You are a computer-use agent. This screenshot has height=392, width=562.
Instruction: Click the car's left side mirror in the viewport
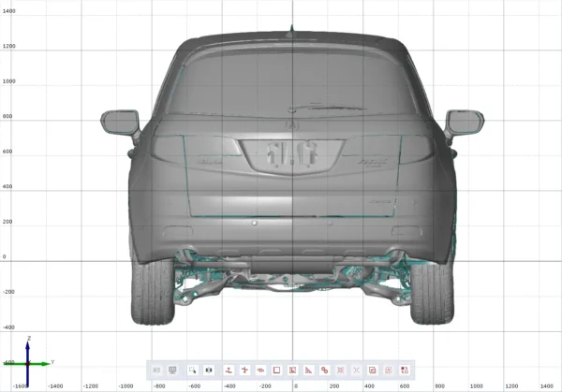coord(121,123)
